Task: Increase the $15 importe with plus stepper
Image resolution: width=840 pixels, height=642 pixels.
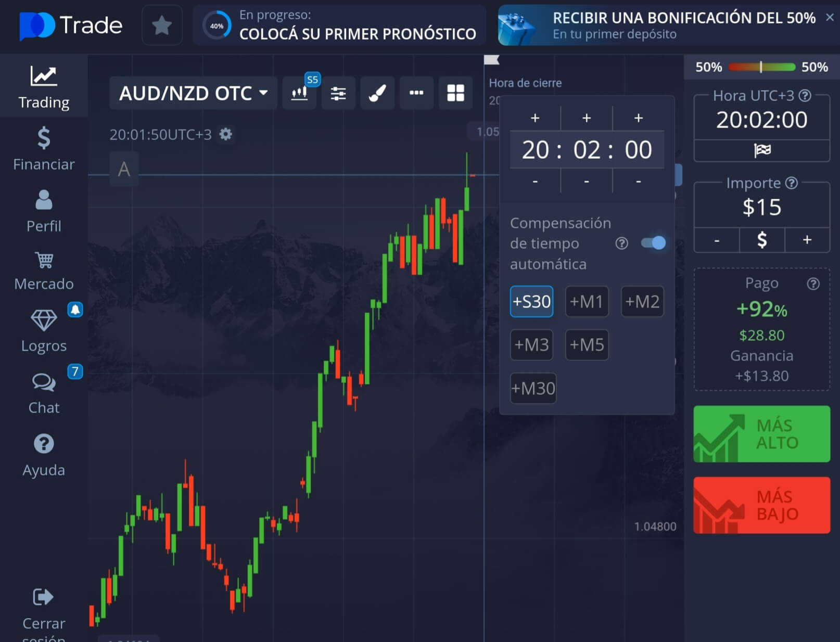Action: [807, 240]
